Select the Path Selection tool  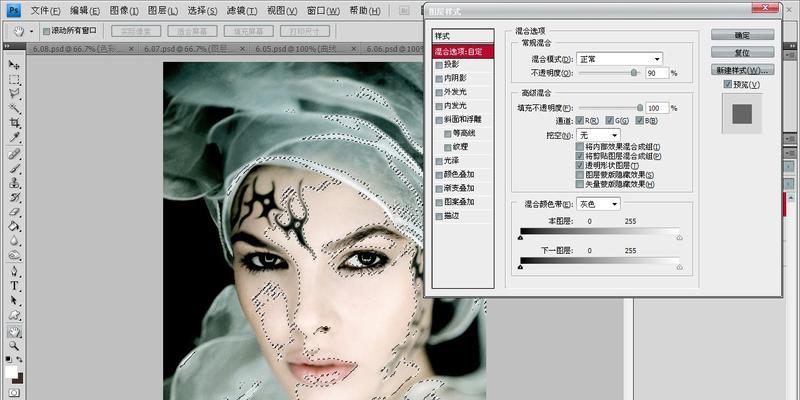(x=14, y=301)
